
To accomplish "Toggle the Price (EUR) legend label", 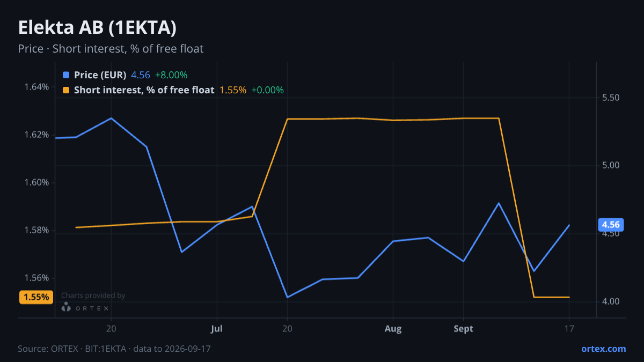I will (100, 75).
